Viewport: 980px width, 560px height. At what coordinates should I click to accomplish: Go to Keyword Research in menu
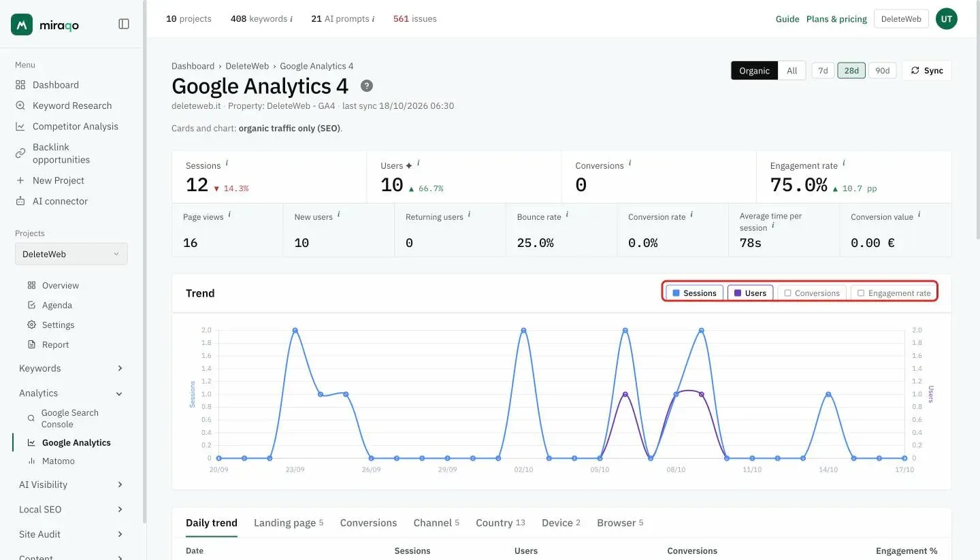(72, 105)
